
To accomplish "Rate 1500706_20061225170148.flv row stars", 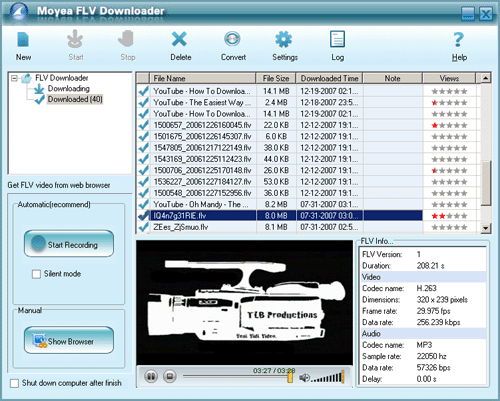I will pos(449,171).
